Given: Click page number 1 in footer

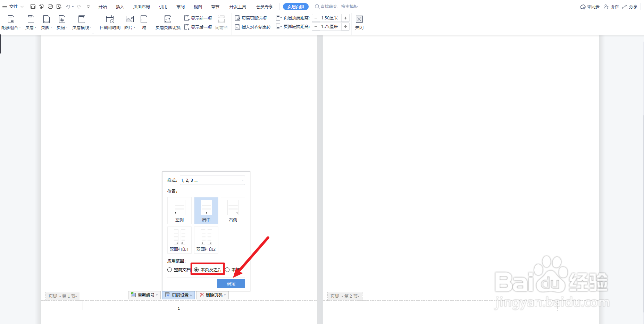Looking at the screenshot, I should coord(179,308).
